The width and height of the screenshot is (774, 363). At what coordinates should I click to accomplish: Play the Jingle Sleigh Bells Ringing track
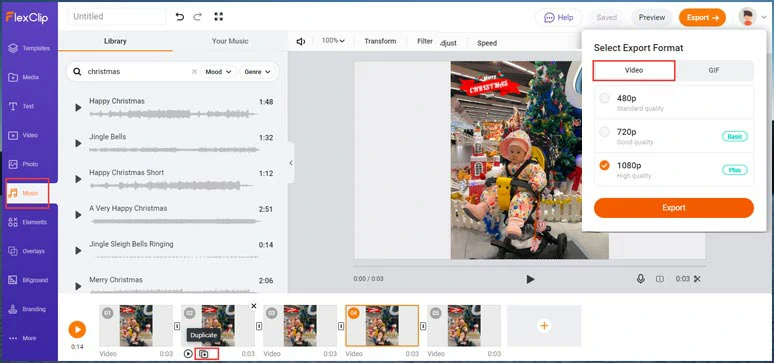click(x=78, y=250)
